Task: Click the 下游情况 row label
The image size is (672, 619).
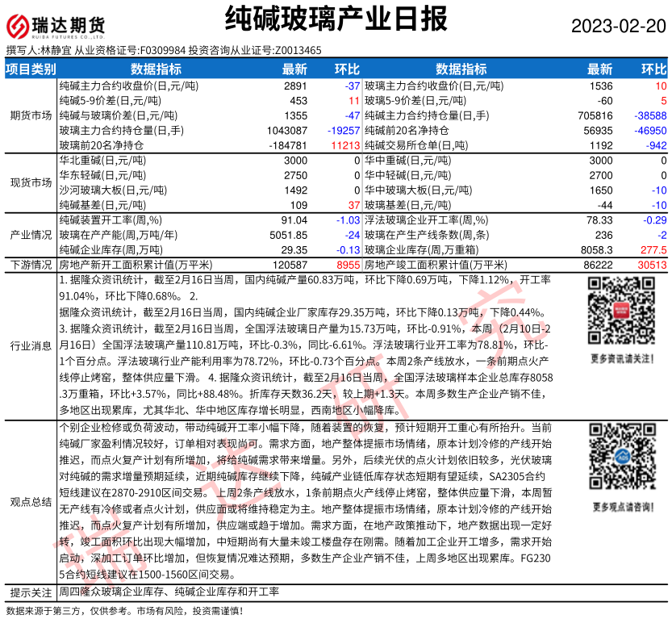Action: (x=31, y=265)
